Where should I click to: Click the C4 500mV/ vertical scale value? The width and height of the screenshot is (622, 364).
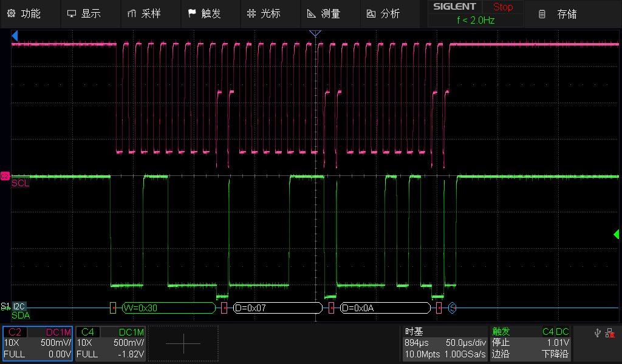tap(129, 343)
